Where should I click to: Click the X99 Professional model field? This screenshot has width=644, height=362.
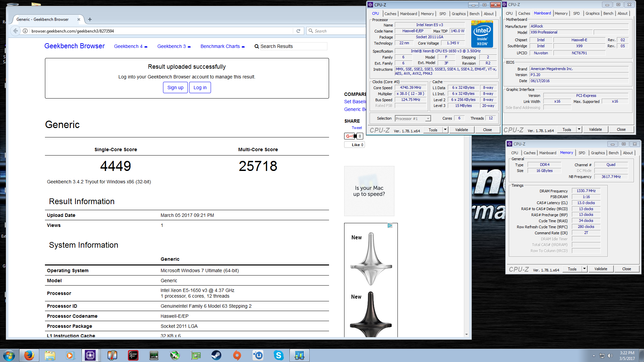coord(561,32)
